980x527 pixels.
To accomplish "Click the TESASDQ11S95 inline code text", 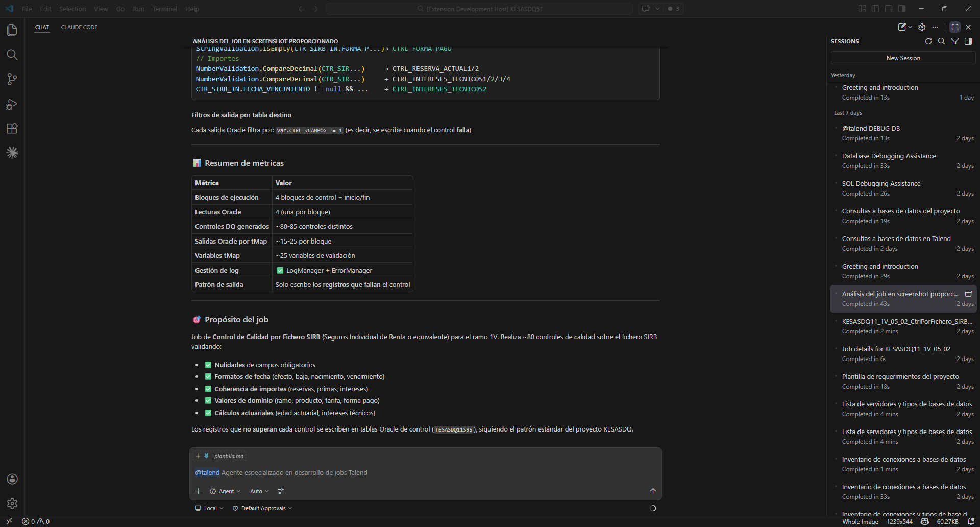I will 454,429.
